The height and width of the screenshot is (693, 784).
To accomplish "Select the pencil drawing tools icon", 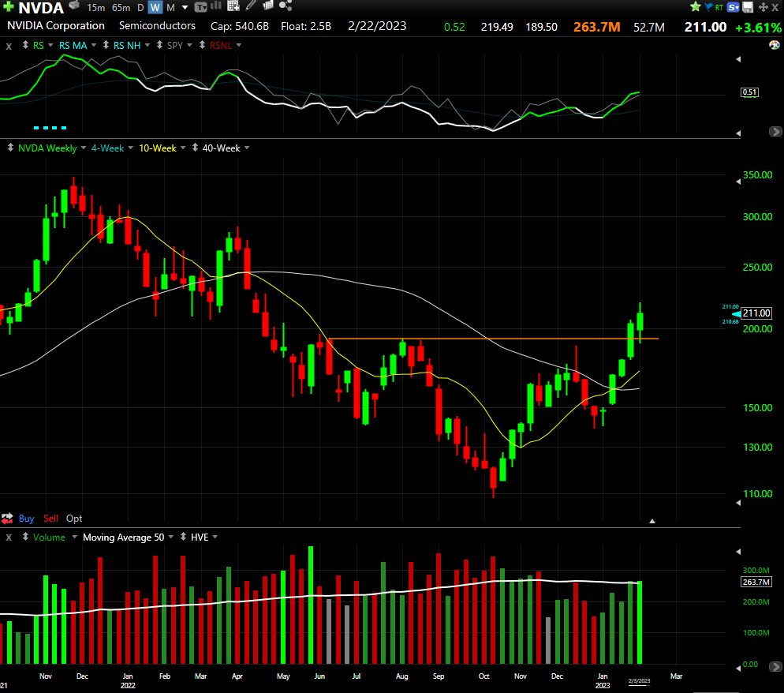I will click(x=251, y=6).
